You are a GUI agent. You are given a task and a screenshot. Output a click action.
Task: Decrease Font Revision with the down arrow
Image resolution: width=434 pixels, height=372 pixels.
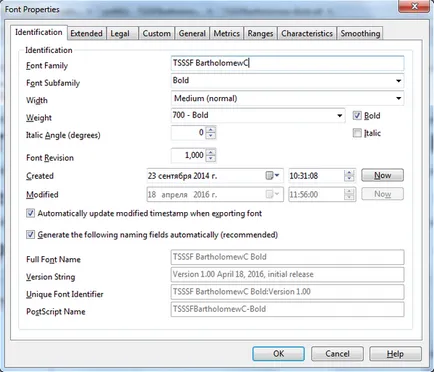click(x=211, y=158)
